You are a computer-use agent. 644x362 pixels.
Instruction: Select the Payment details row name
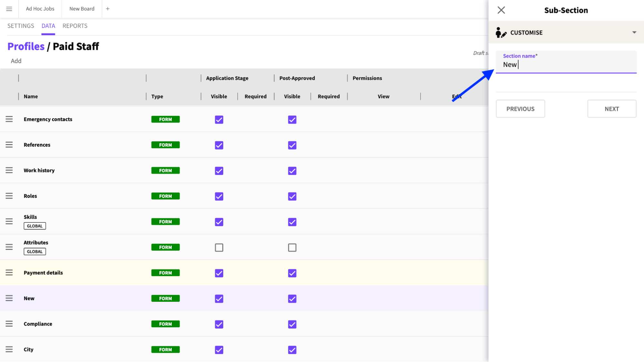coord(43,273)
